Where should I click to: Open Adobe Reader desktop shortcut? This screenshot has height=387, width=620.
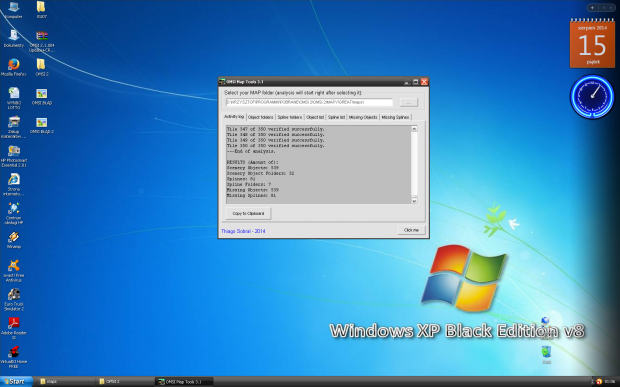point(14,328)
